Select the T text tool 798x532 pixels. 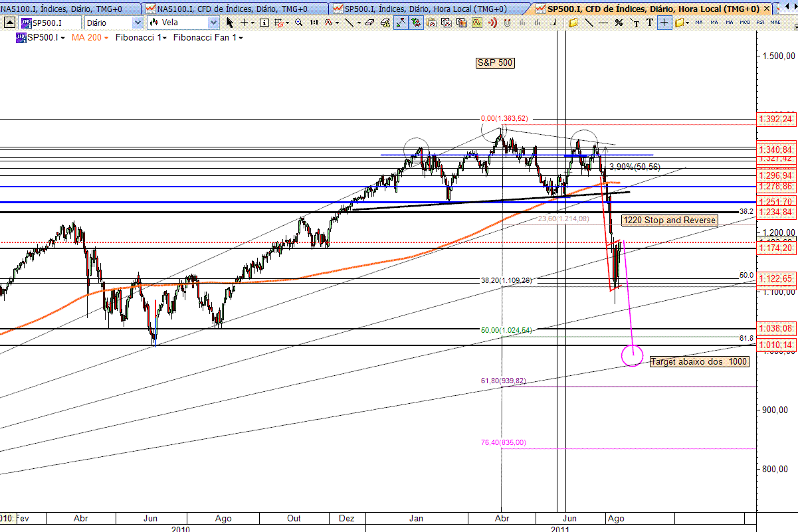point(650,22)
